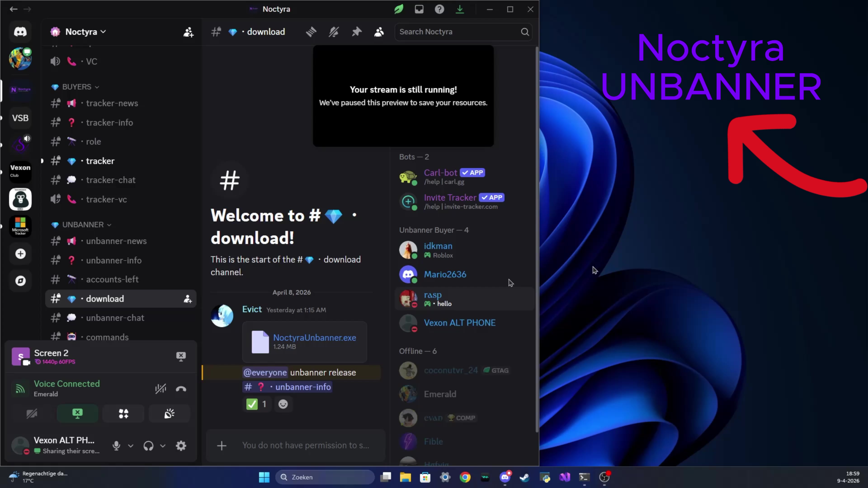Screen dimensions: 868x488
Task: Turn on the camera in voice panel
Action: pyautogui.click(x=32, y=414)
